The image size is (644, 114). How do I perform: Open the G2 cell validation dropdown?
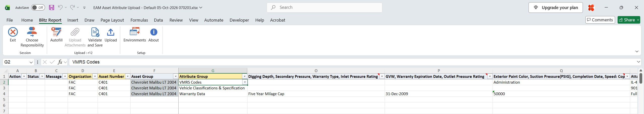pyautogui.click(x=245, y=82)
